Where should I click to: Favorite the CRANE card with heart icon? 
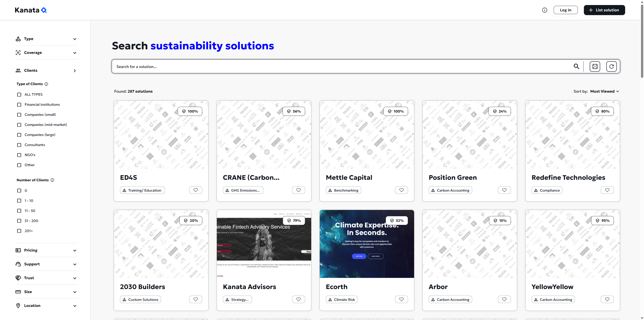click(299, 190)
